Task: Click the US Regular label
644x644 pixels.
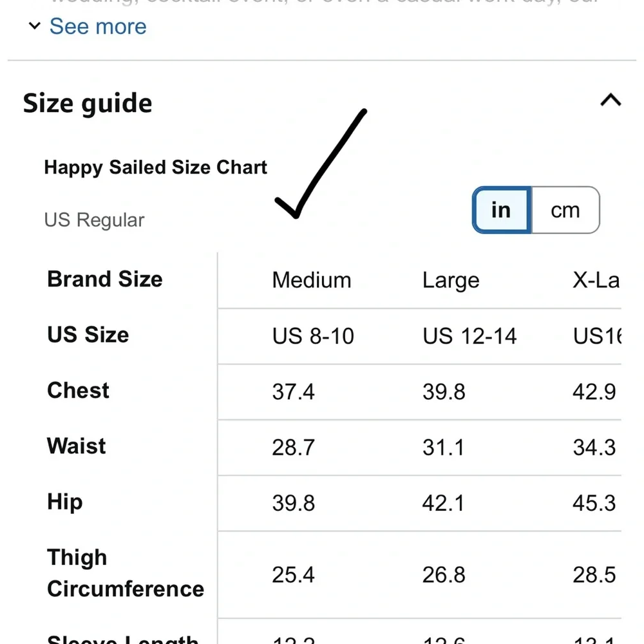Action: tap(94, 220)
